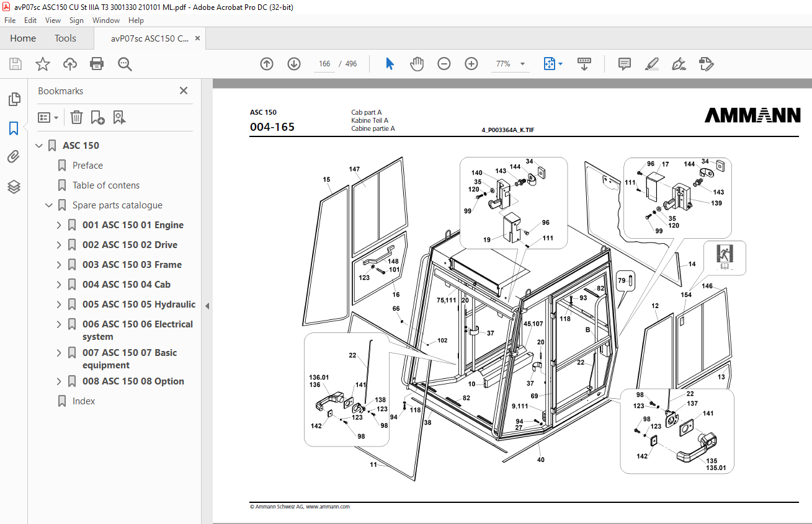Click the scrolling mode keyboard icon

(x=584, y=64)
